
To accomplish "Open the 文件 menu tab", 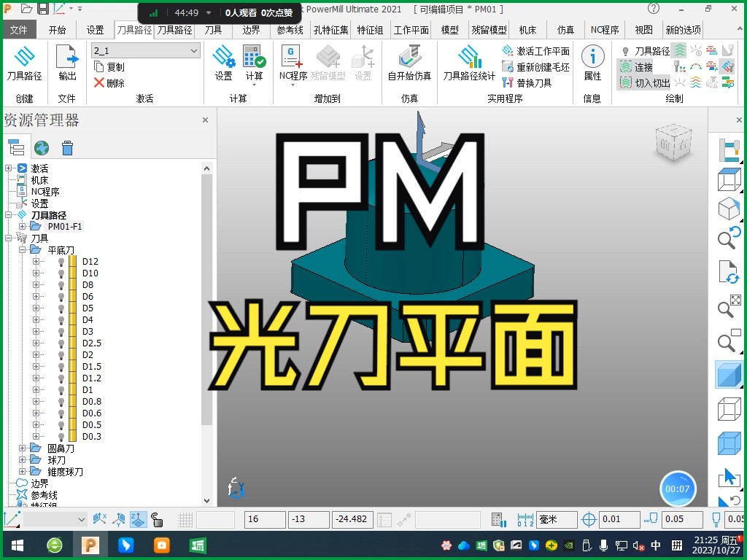I will [x=18, y=30].
